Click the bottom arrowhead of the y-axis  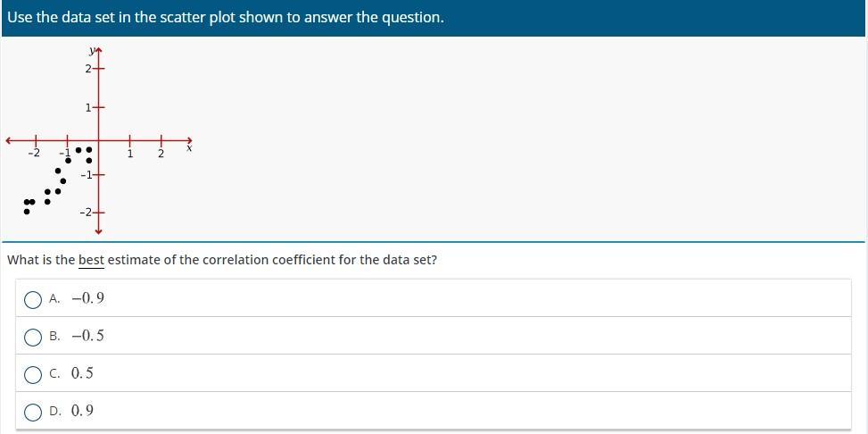coord(98,230)
